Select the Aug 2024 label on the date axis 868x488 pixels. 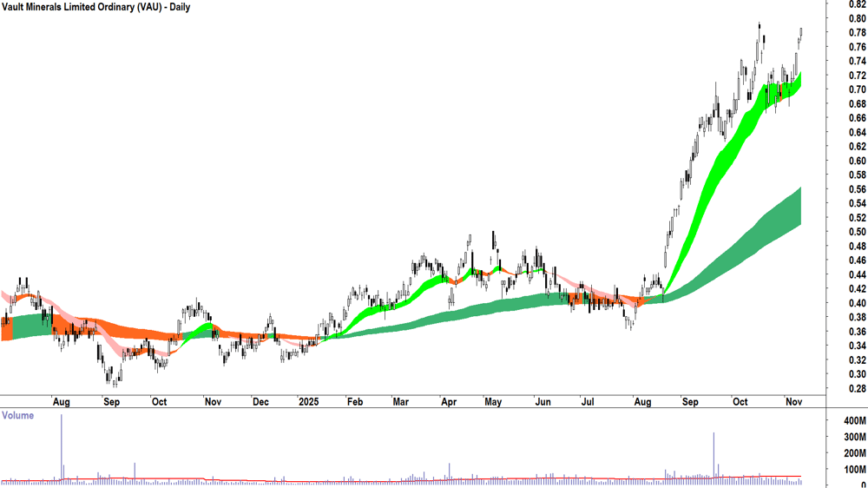click(61, 401)
